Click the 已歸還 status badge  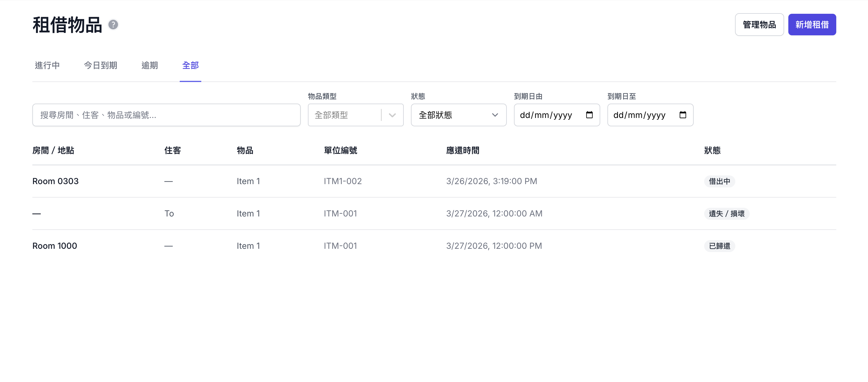click(x=719, y=246)
